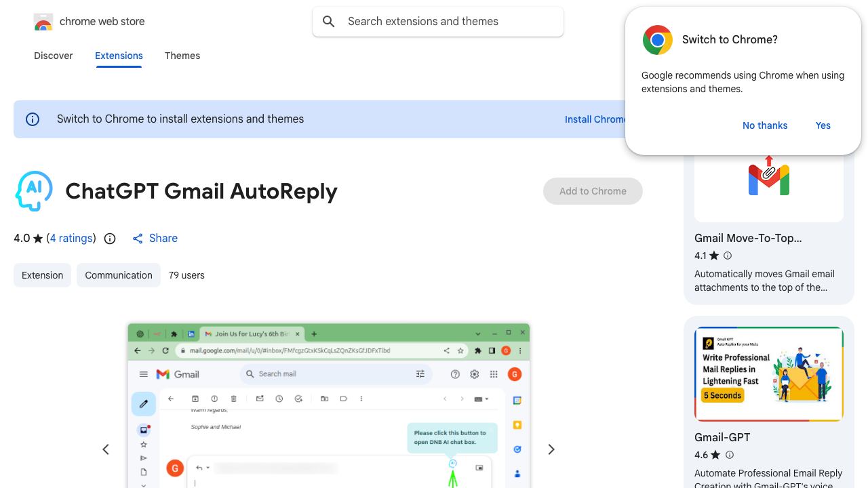Click the Chrome logo in the dialog
Screen dimensions: 868x488
click(x=657, y=40)
